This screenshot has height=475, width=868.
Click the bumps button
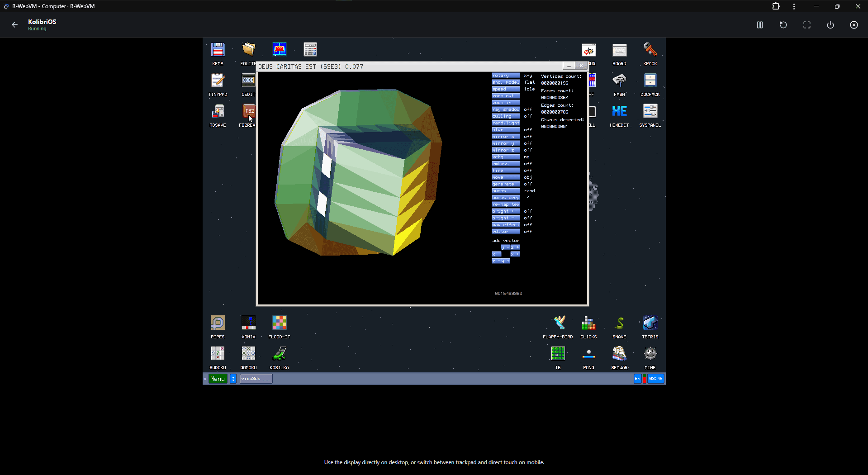pyautogui.click(x=506, y=191)
